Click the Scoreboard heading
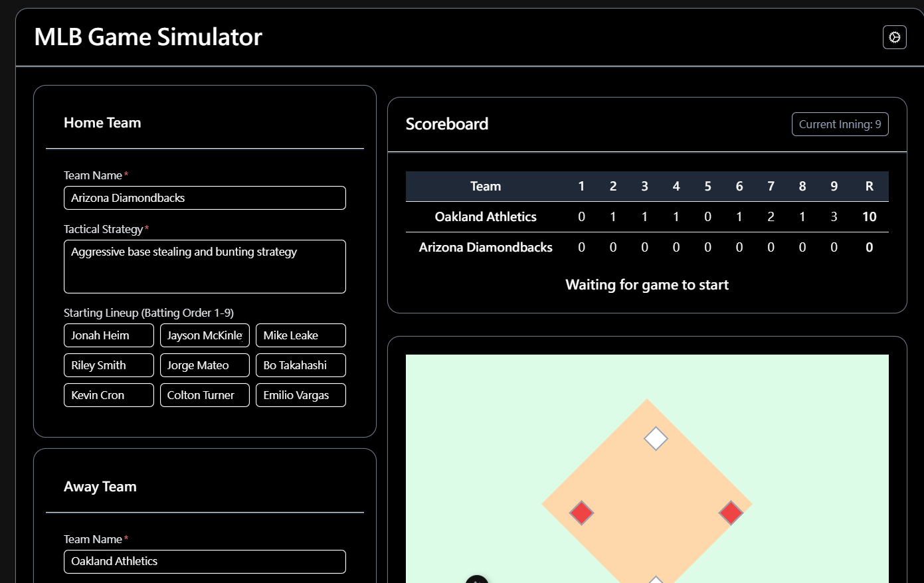Viewport: 924px width, 583px height. (x=447, y=124)
